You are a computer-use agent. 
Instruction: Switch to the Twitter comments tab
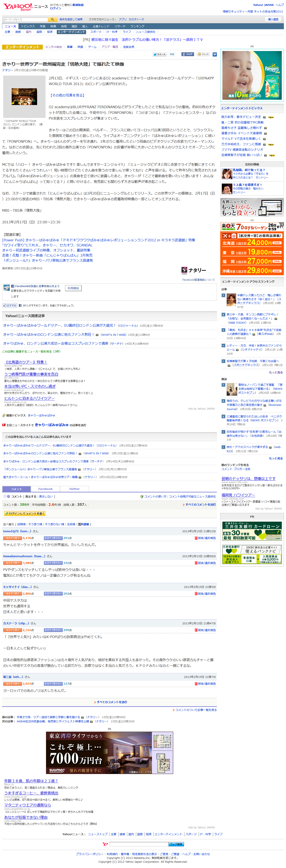pos(74,489)
